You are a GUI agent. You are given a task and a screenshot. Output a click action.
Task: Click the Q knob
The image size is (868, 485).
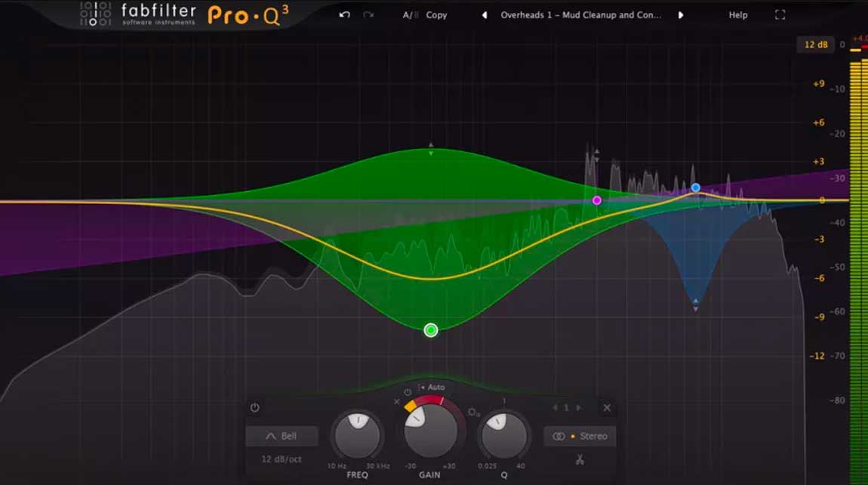pos(503,436)
